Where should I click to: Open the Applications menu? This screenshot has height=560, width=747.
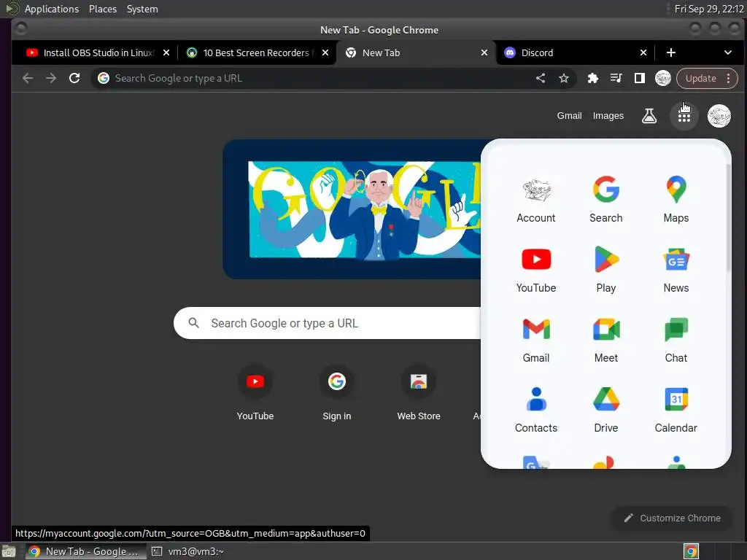coord(52,9)
